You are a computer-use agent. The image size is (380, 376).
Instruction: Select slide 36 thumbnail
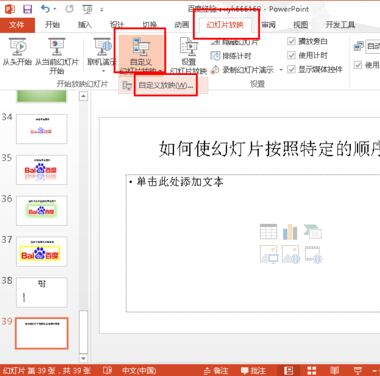click(x=42, y=211)
